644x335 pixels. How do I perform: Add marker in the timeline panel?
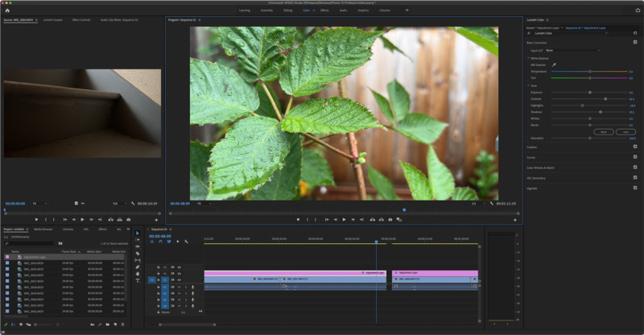click(x=177, y=242)
